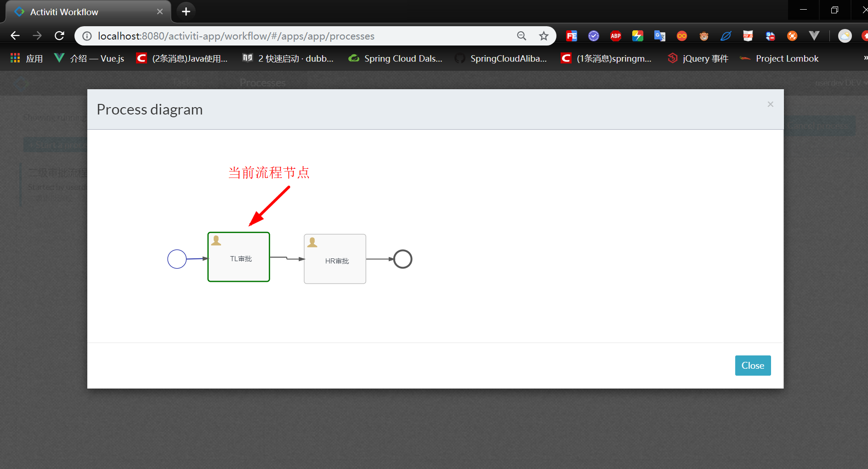
Task: Open the orange lifebuoy extension icon
Action: (792, 36)
